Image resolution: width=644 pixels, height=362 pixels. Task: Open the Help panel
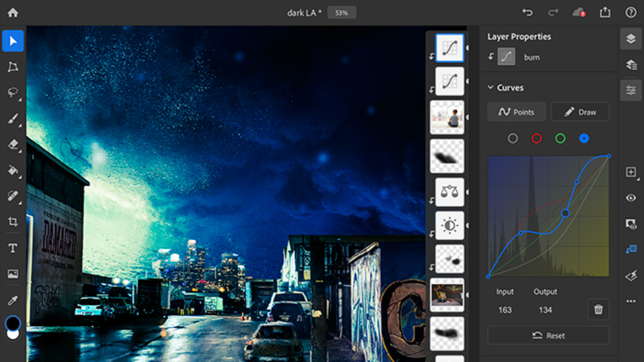[631, 12]
